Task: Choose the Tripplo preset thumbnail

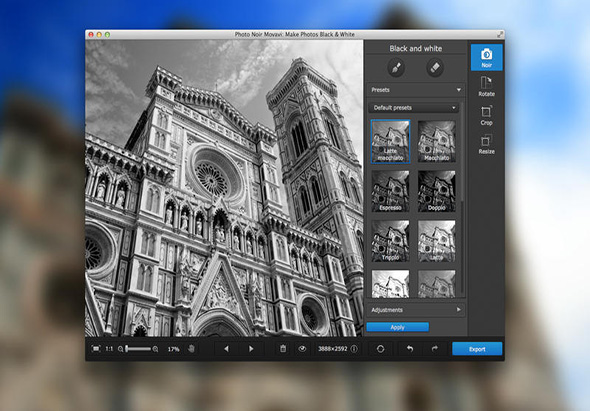Action: tap(391, 241)
